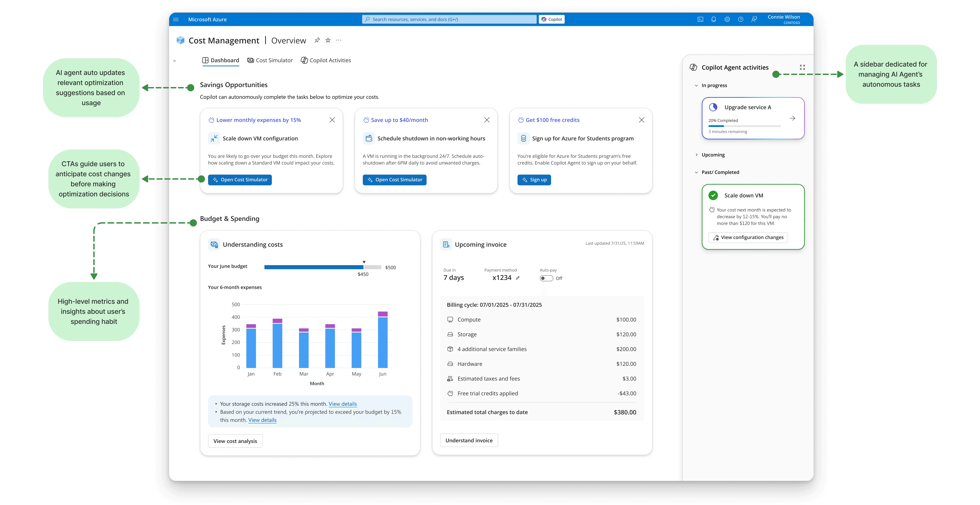Dismiss the Lower monthly expenses card
The width and height of the screenshot is (980, 505).
[332, 120]
